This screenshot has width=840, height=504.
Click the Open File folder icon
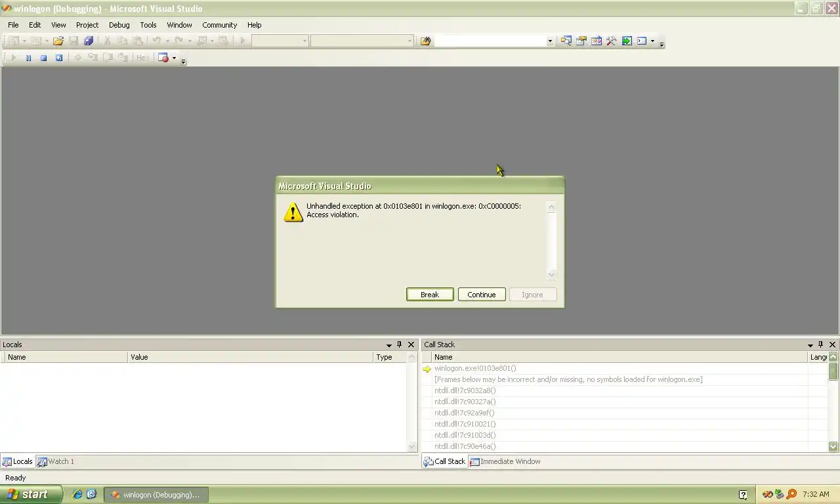(x=58, y=41)
